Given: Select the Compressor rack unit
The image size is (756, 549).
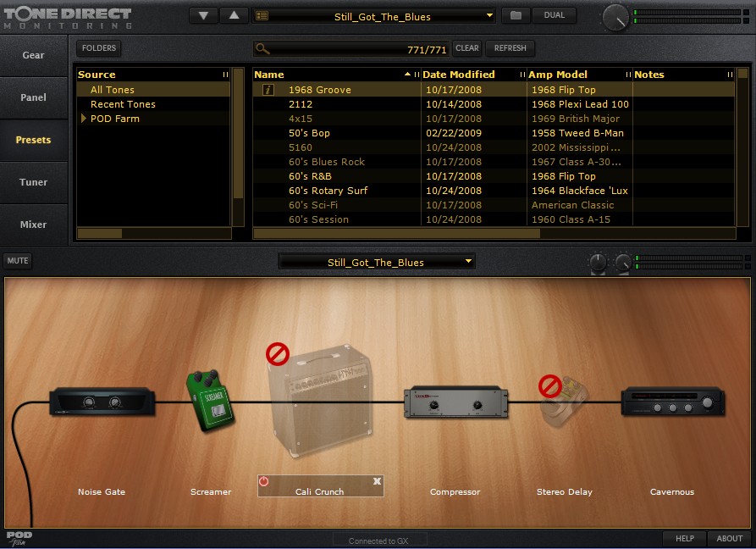Looking at the screenshot, I should point(455,402).
